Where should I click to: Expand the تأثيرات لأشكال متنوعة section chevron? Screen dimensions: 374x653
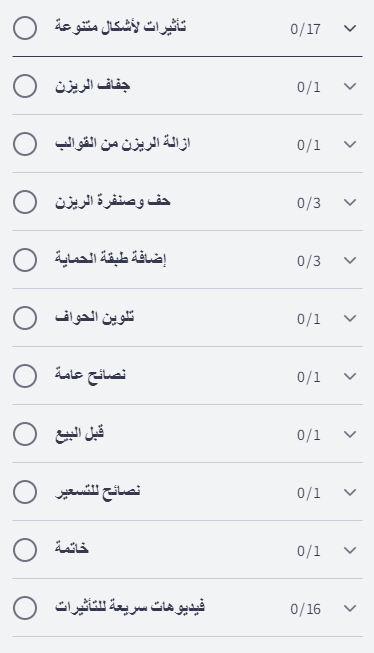click(350, 28)
